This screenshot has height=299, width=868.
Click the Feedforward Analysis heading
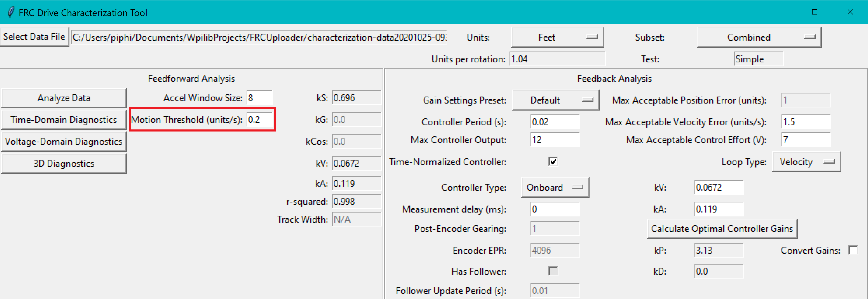[191, 78]
